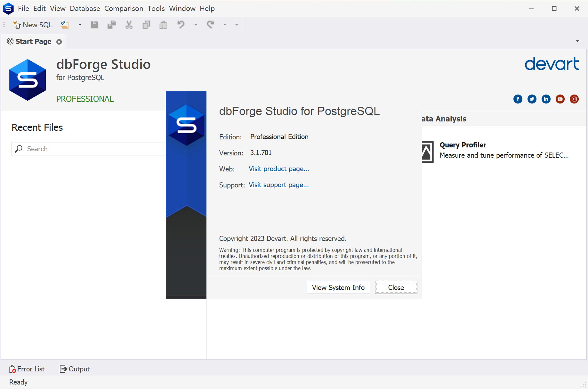Open the Output panel

(75, 369)
